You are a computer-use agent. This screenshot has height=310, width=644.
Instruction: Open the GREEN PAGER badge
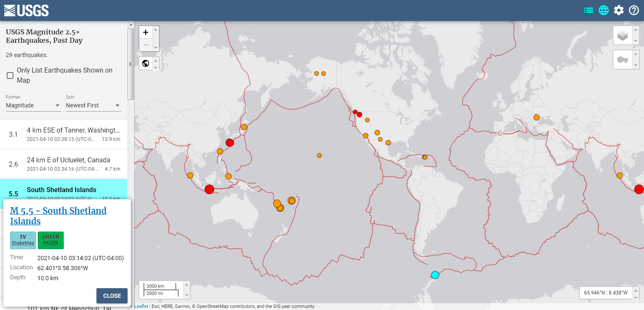[x=51, y=240]
